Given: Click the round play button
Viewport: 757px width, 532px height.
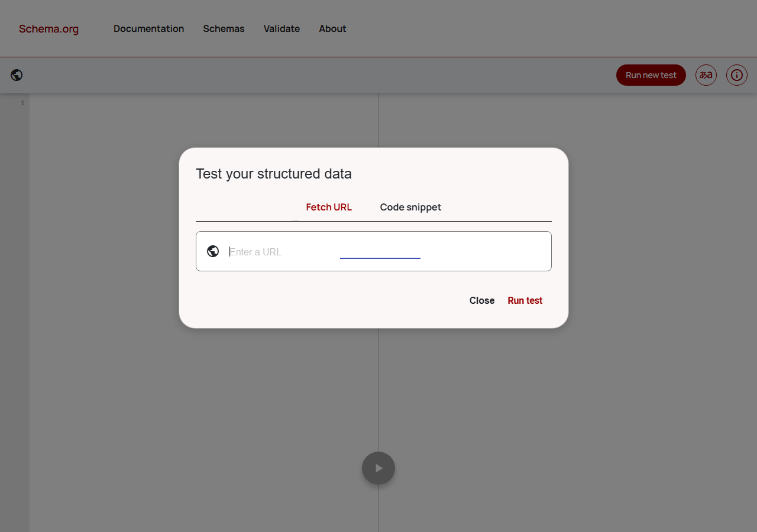Looking at the screenshot, I should (378, 468).
